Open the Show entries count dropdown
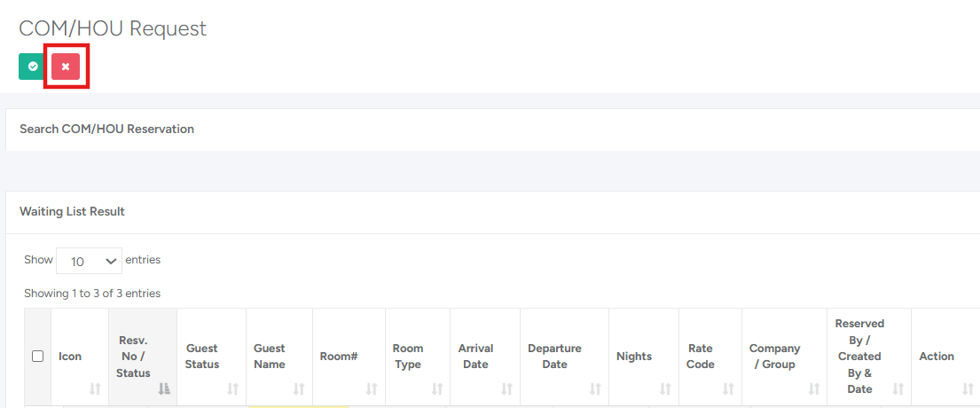Image resolution: width=980 pixels, height=408 pixels. click(x=89, y=261)
